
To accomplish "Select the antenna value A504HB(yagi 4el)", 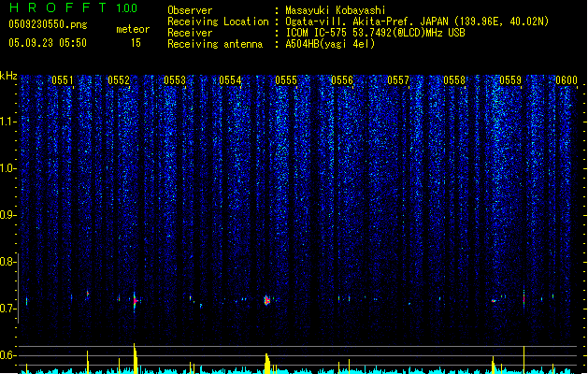I will pos(330,44).
